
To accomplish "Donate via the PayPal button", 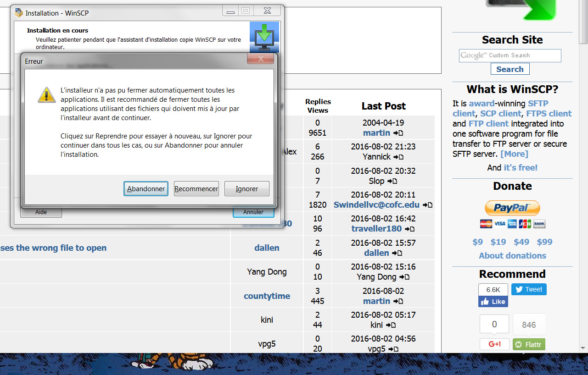I will pyautogui.click(x=512, y=208).
